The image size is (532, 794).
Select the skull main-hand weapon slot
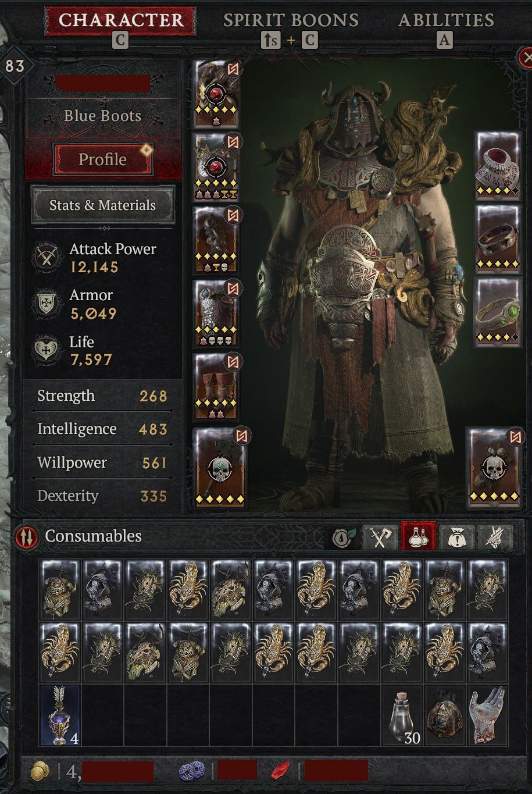220,468
